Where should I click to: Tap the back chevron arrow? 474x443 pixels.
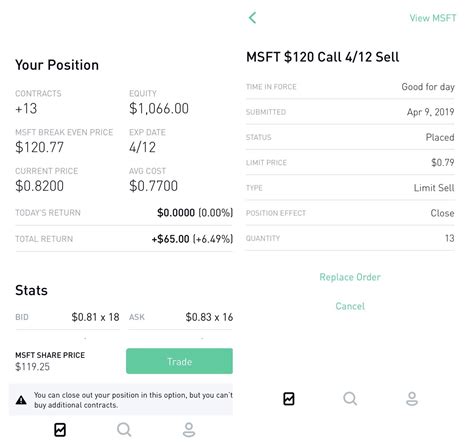(252, 18)
